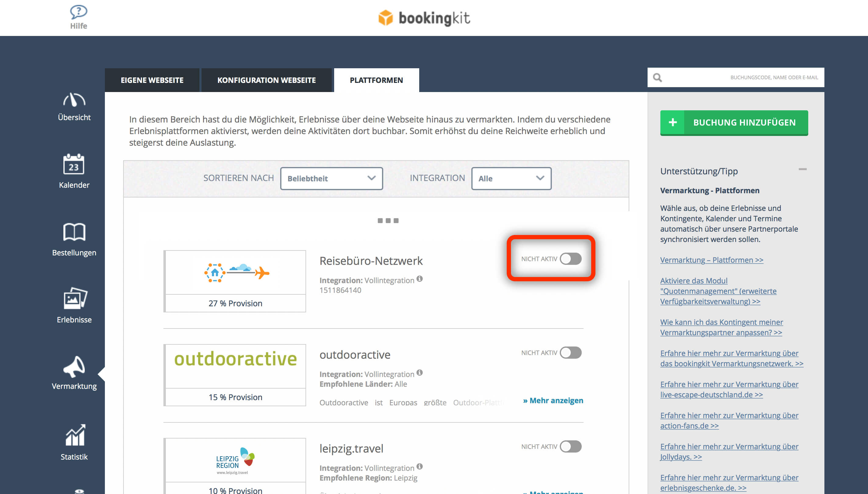Click the 15 % Provision label
The image size is (868, 494).
click(235, 397)
